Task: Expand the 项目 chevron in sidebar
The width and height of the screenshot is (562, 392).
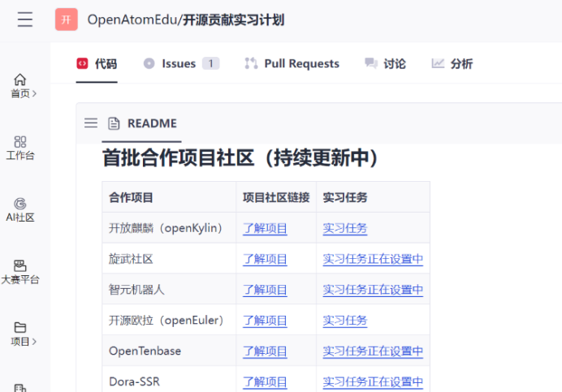Action: click(34, 342)
